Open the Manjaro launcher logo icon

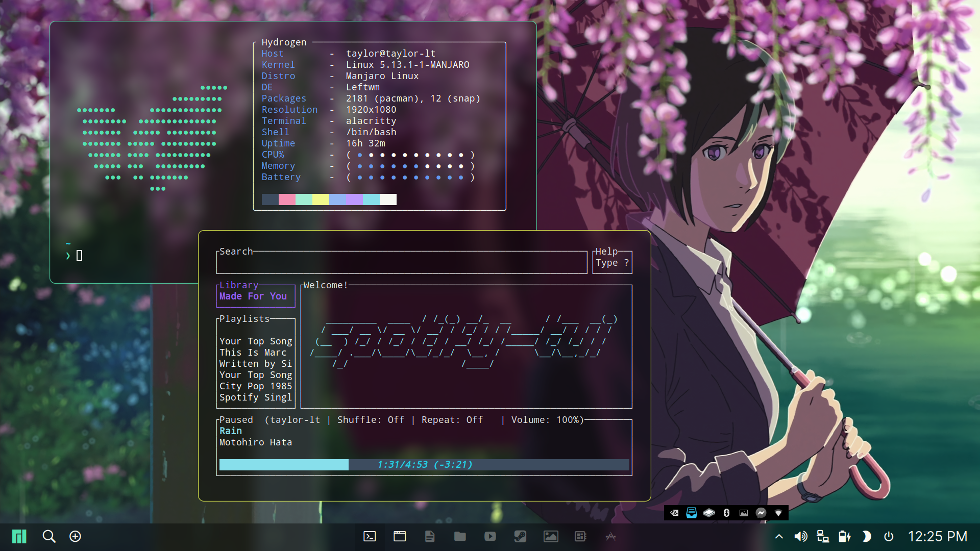[x=19, y=536]
